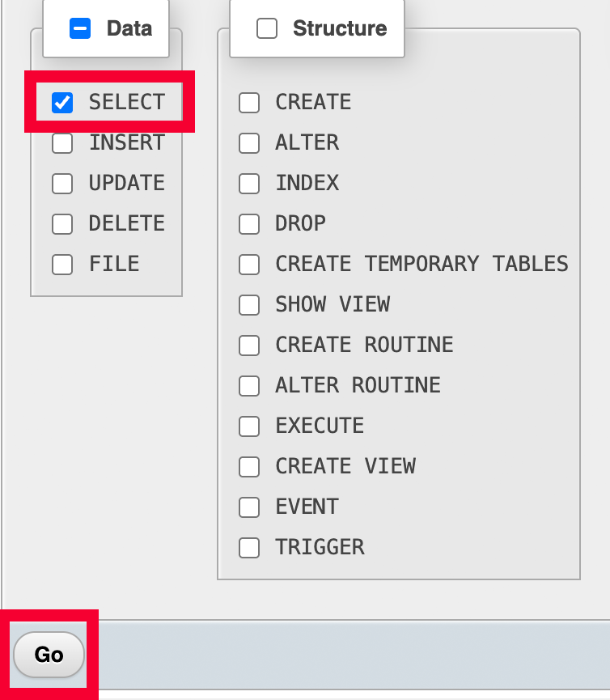Check the ALTER privilege

coord(249,143)
